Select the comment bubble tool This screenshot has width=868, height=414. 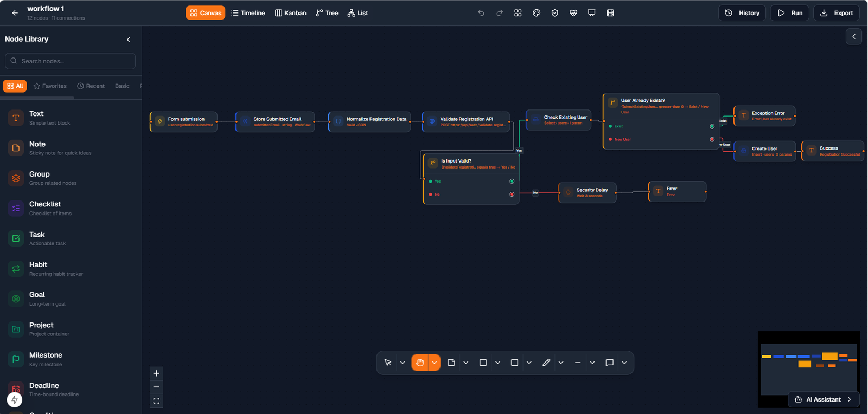[610, 363]
